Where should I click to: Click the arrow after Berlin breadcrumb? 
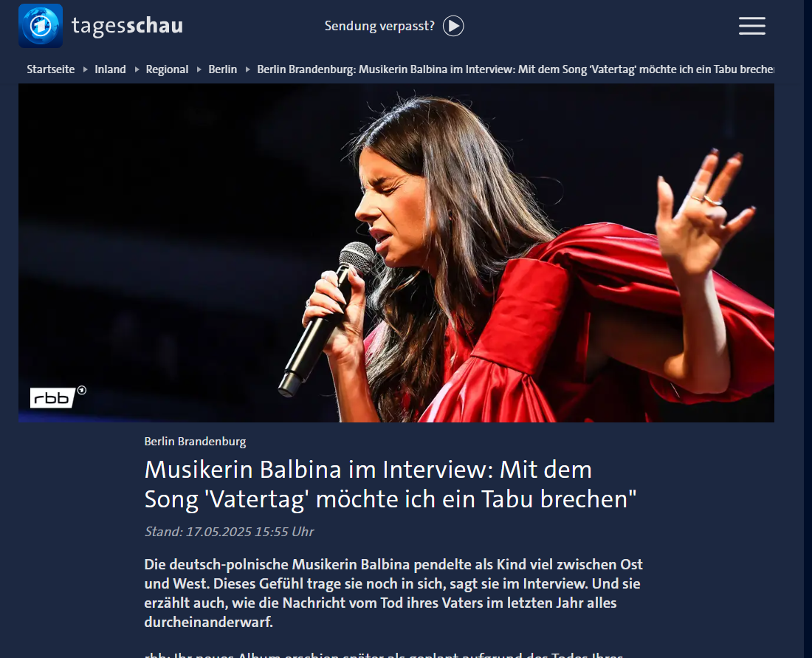[247, 69]
